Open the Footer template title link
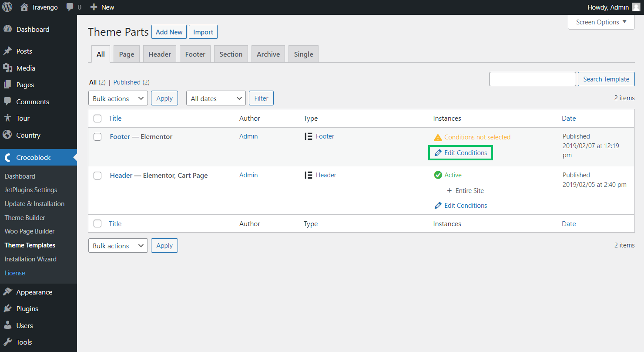This screenshot has width=644, height=352. tap(120, 137)
